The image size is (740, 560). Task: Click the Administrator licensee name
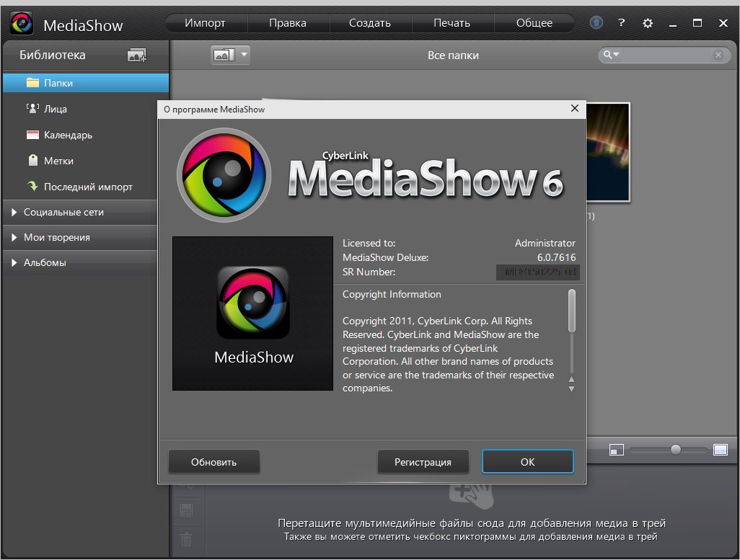(545, 243)
